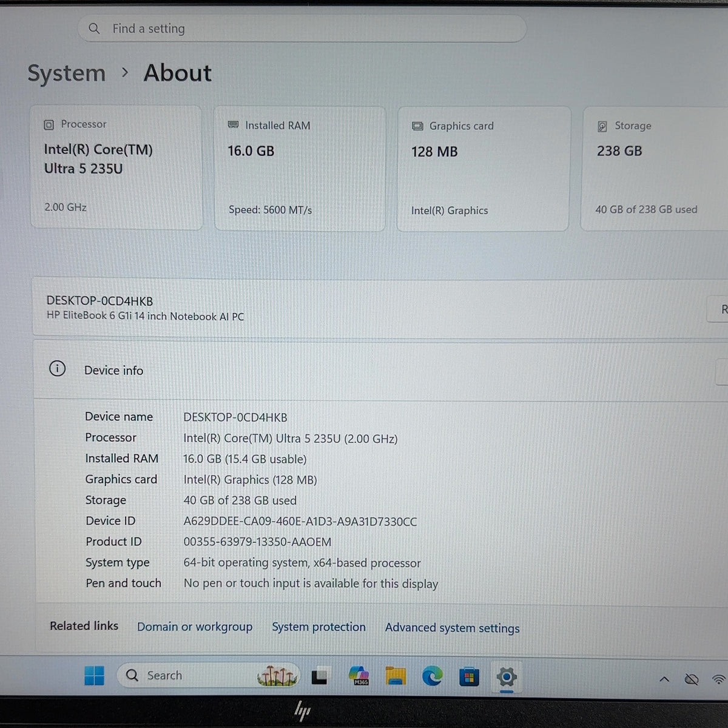Open File Explorer from the taskbar

pyautogui.click(x=396, y=676)
